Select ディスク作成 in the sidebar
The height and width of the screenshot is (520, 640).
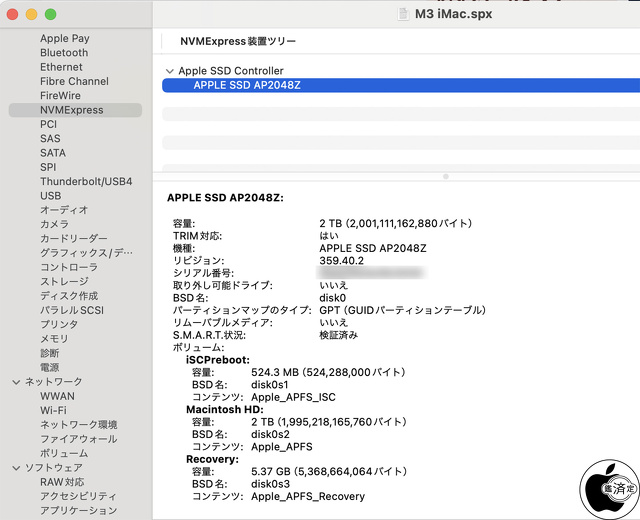click(69, 296)
